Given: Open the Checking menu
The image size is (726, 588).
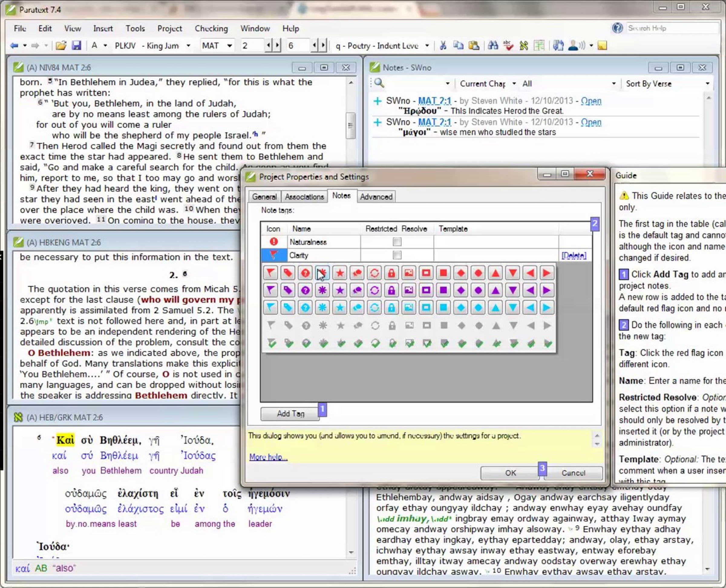Looking at the screenshot, I should tap(211, 28).
